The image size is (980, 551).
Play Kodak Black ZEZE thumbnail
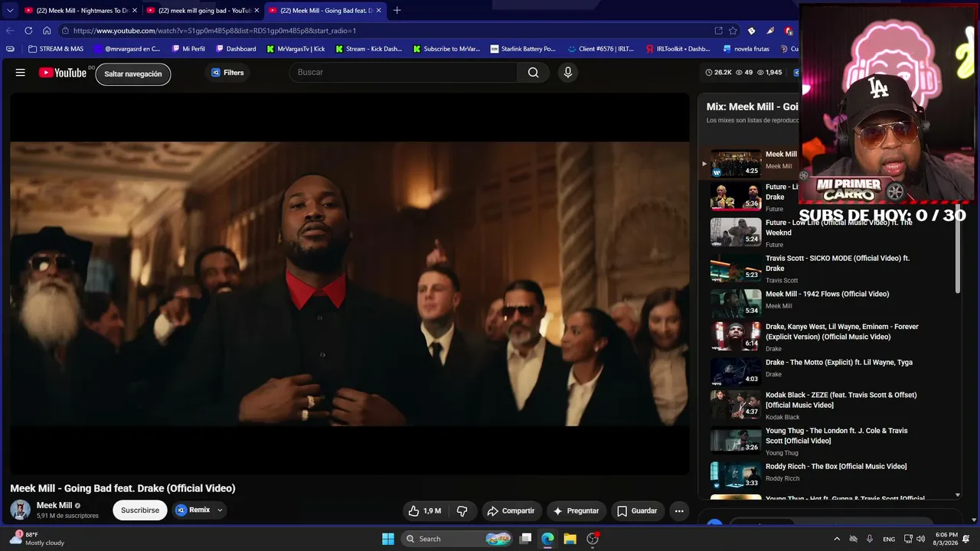point(736,405)
